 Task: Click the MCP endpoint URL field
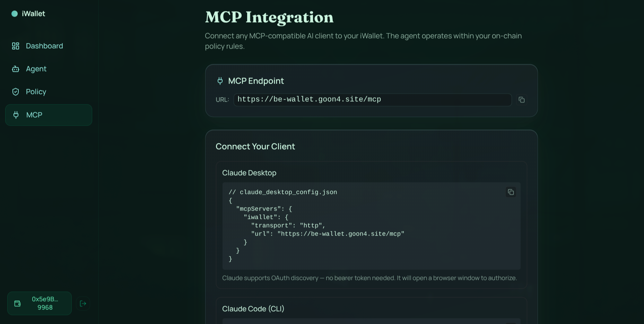pyautogui.click(x=373, y=100)
